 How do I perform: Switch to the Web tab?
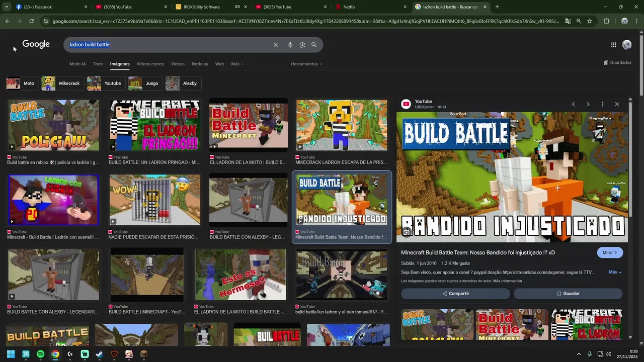219,64
